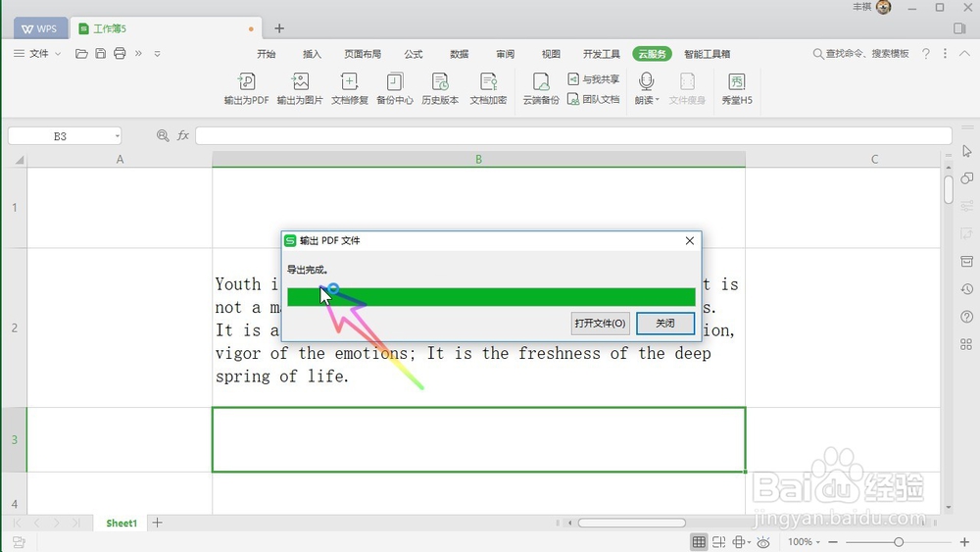The height and width of the screenshot is (552, 980).
Task: Click the help question mark icon
Action: tap(926, 54)
